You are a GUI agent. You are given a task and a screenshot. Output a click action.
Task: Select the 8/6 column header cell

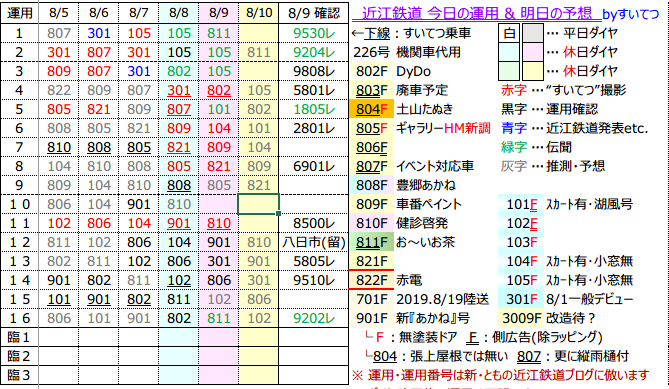pyautogui.click(x=99, y=13)
